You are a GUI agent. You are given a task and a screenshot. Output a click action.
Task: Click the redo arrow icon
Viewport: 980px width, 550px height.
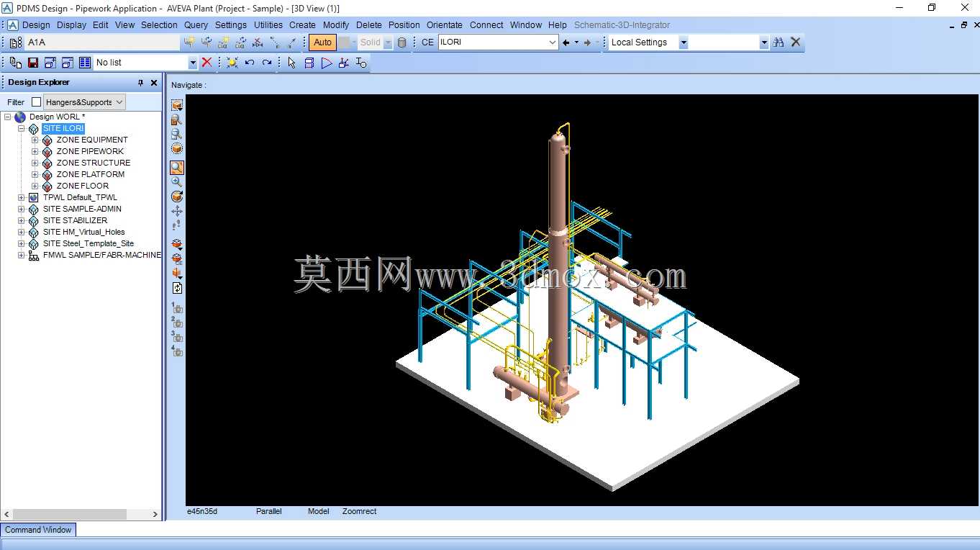pyautogui.click(x=267, y=63)
